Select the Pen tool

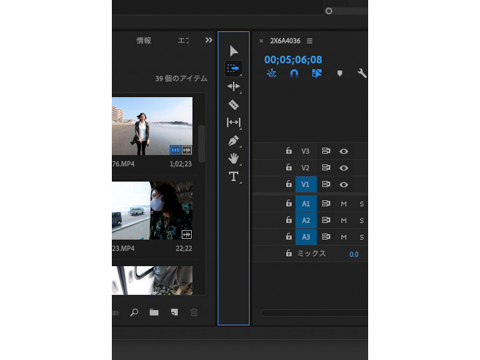tap(233, 140)
